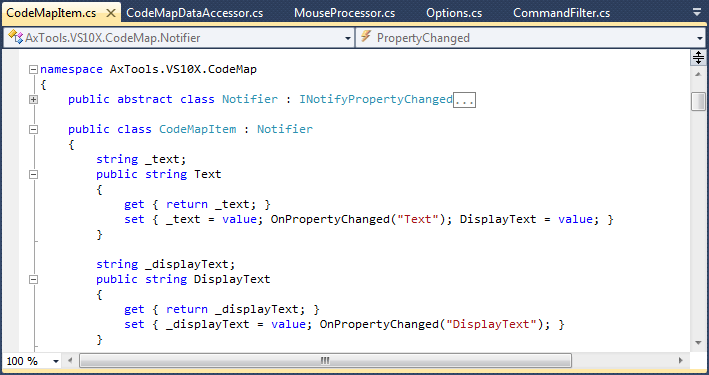
Task: Open the AxTools.VS10X.CodeMap.Notifier type dropdown
Action: pyautogui.click(x=179, y=38)
